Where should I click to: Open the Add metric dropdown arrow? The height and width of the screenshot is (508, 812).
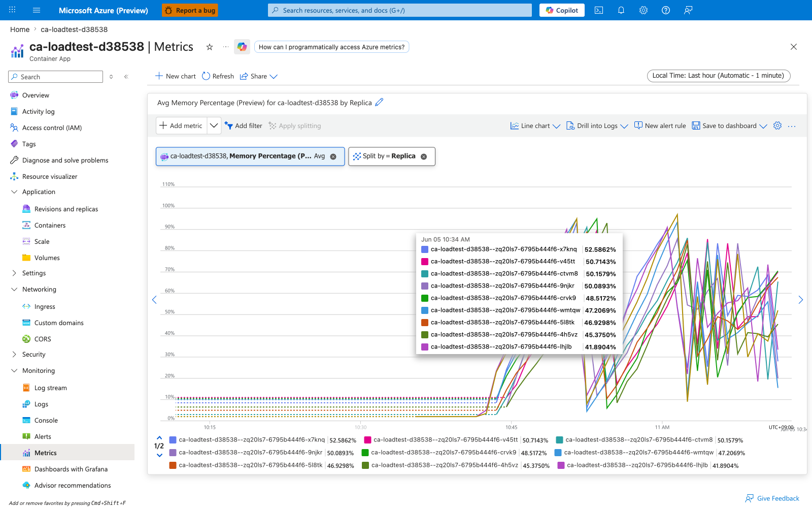214,125
